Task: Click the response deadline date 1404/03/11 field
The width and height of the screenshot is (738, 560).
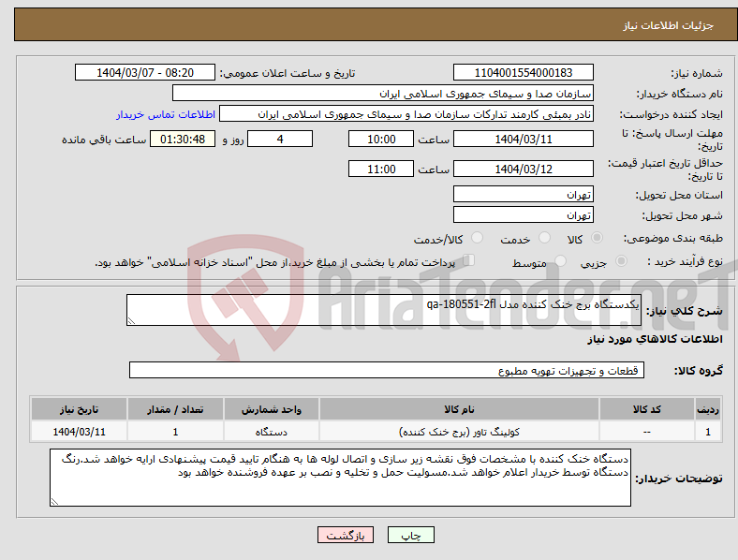Action: [x=524, y=139]
